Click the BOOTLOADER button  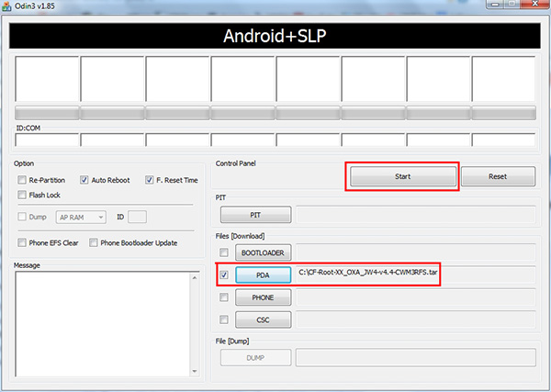click(x=264, y=252)
